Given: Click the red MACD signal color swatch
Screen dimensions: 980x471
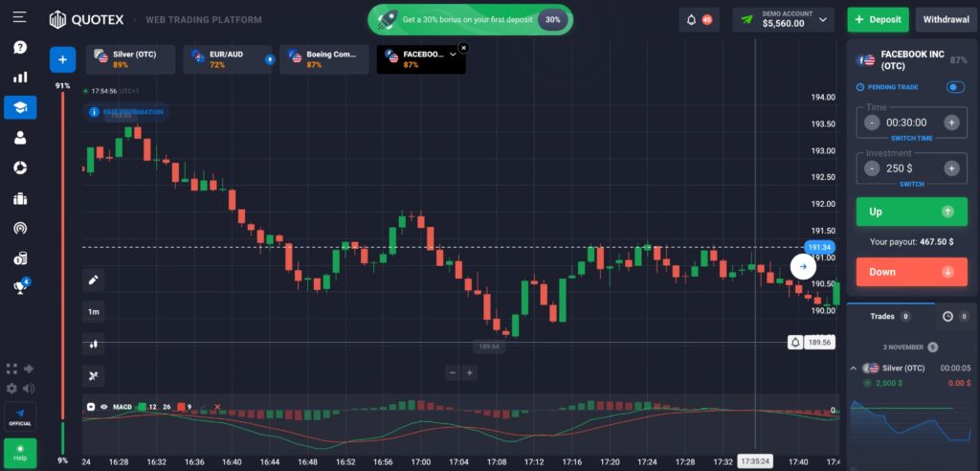Looking at the screenshot, I should coord(181,407).
